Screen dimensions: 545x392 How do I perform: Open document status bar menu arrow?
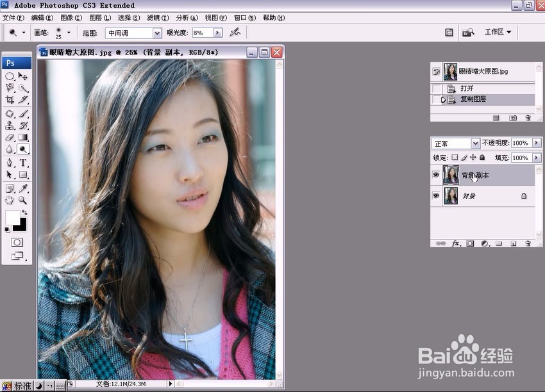click(171, 384)
